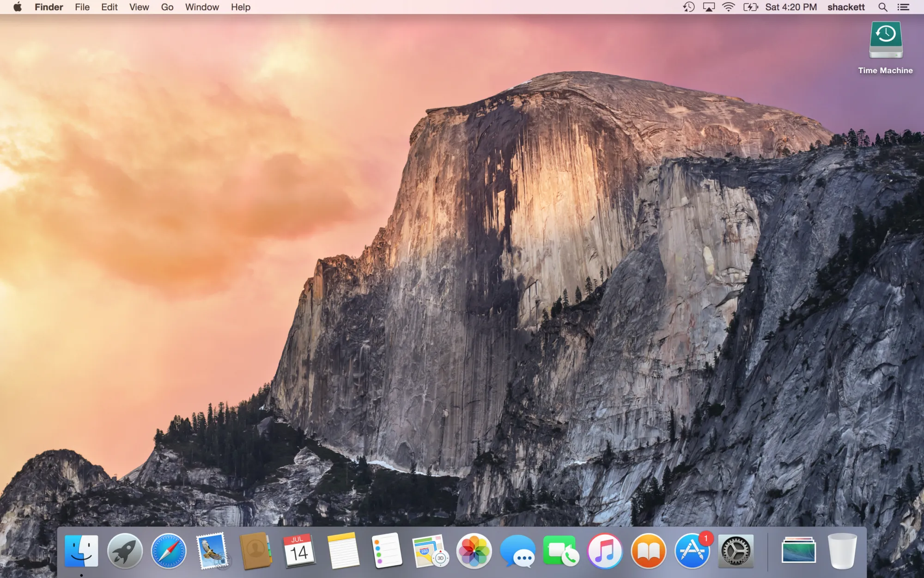This screenshot has height=578, width=924.
Task: Check battery status in the menu bar
Action: 751,7
